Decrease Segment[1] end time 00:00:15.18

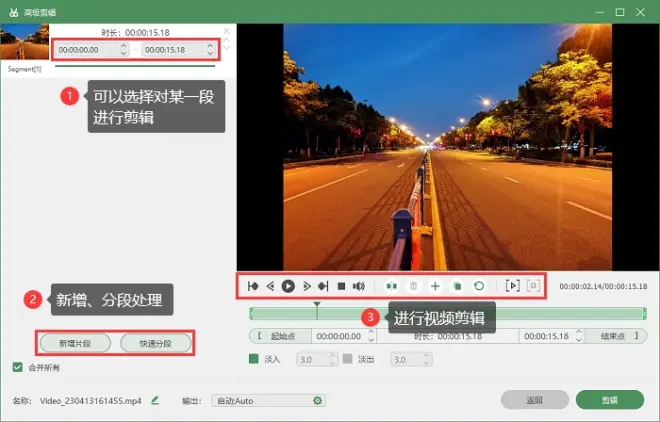(x=210, y=53)
